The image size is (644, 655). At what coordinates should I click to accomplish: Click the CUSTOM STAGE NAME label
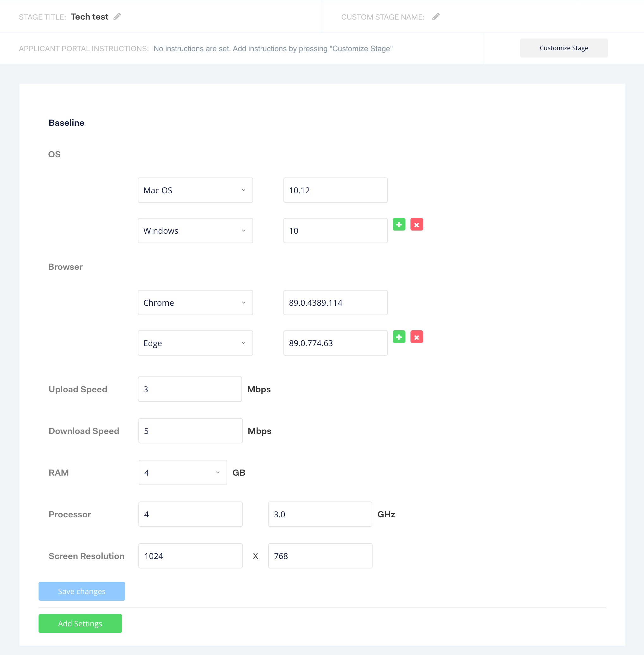[383, 17]
